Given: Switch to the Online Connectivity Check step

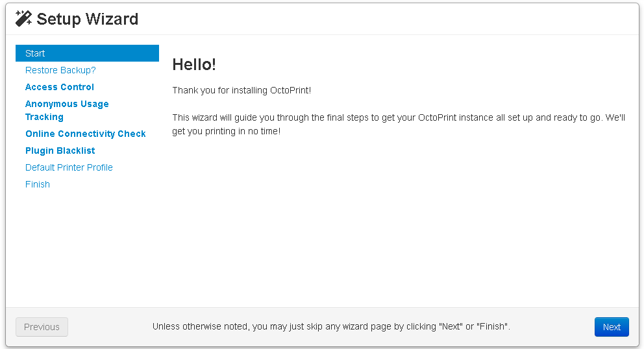Looking at the screenshot, I should pyautogui.click(x=86, y=134).
